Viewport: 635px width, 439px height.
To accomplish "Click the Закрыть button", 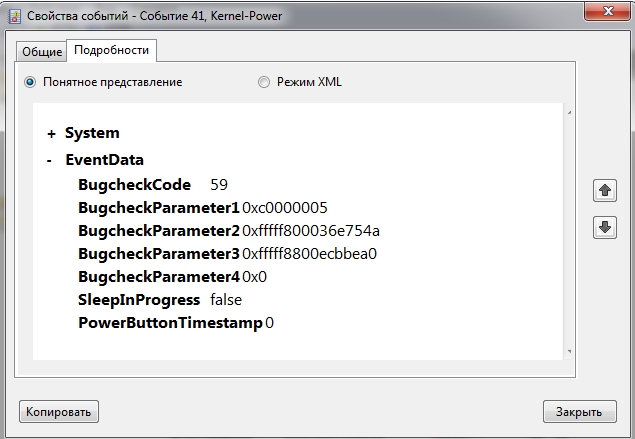I will 579,411.
